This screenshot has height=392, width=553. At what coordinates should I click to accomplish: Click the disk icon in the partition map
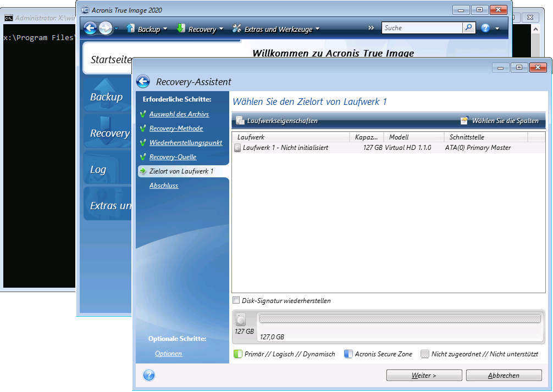tap(241, 320)
